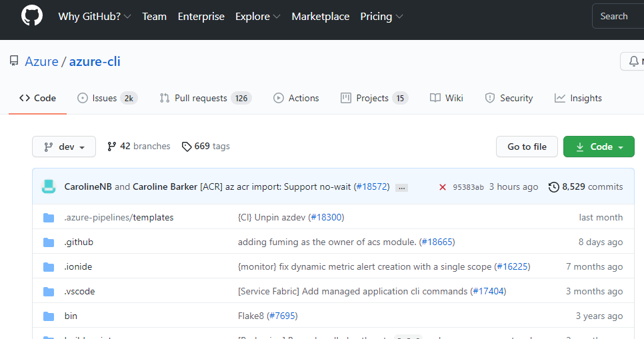Click the notification bell icon
Image resolution: width=644 pixels, height=339 pixels.
[x=634, y=61]
